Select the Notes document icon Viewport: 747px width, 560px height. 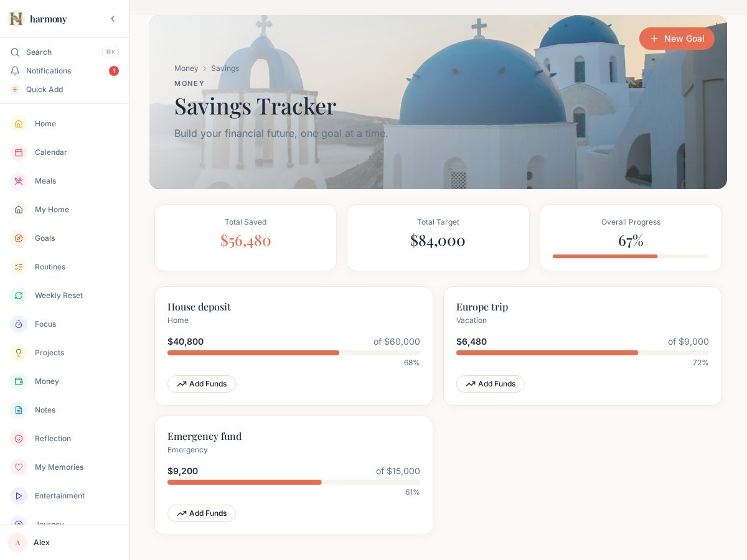(x=19, y=410)
